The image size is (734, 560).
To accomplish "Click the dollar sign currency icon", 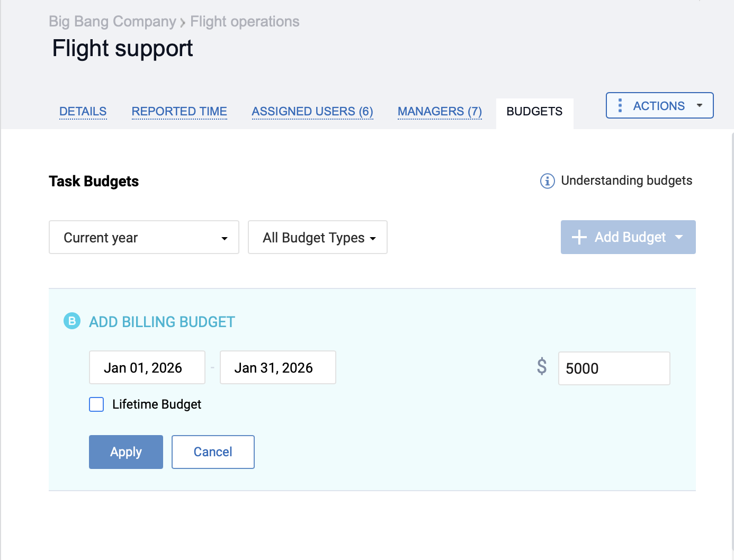I will pyautogui.click(x=541, y=366).
